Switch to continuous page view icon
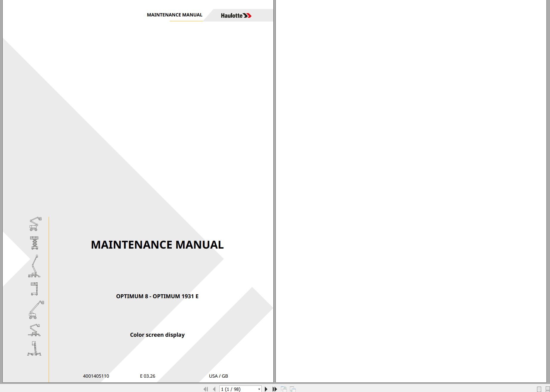The height and width of the screenshot is (392, 550). click(x=547, y=389)
